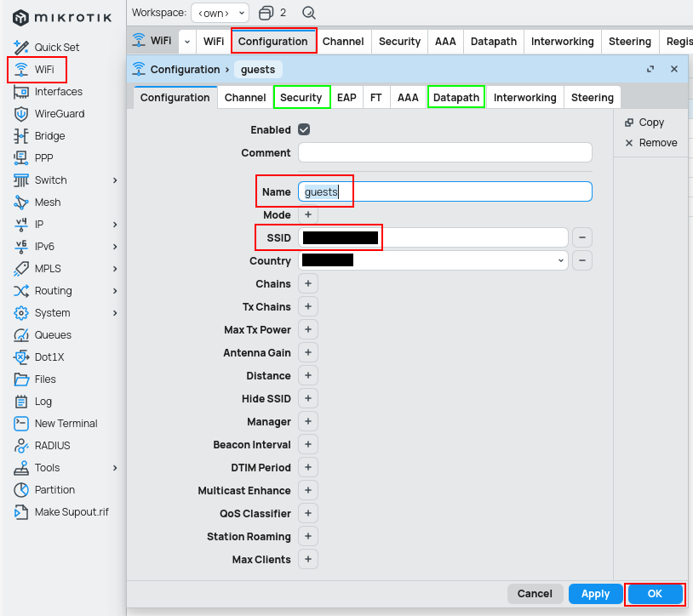Open WireGuard settings in the sidebar
The height and width of the screenshot is (616, 693).
pos(49,113)
